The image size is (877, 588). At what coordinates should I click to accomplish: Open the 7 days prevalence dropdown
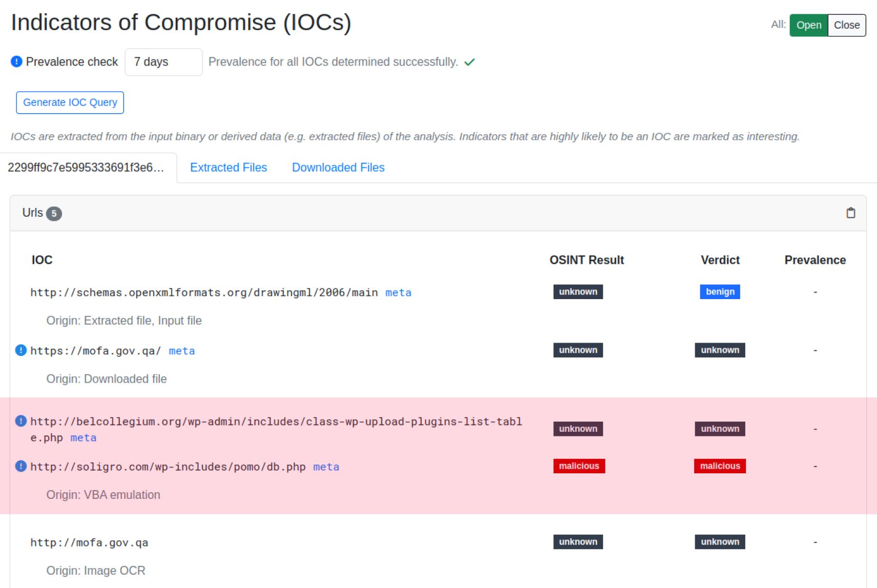coord(163,62)
